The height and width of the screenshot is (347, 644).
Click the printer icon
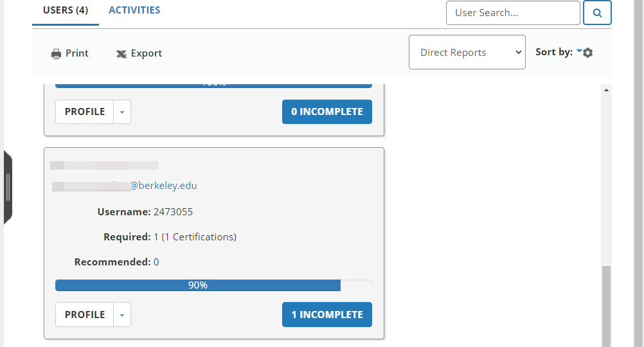tap(56, 54)
